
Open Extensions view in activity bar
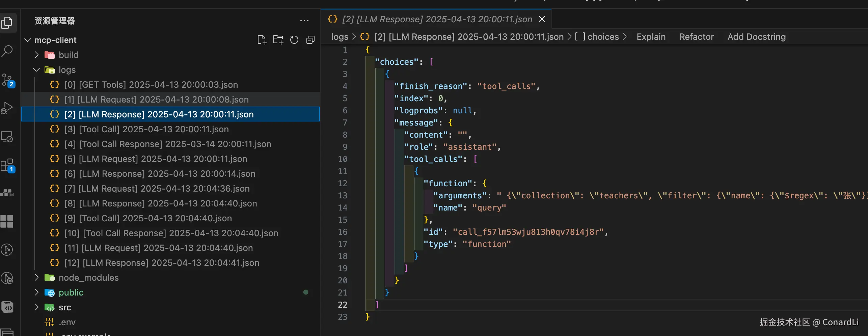[x=7, y=165]
